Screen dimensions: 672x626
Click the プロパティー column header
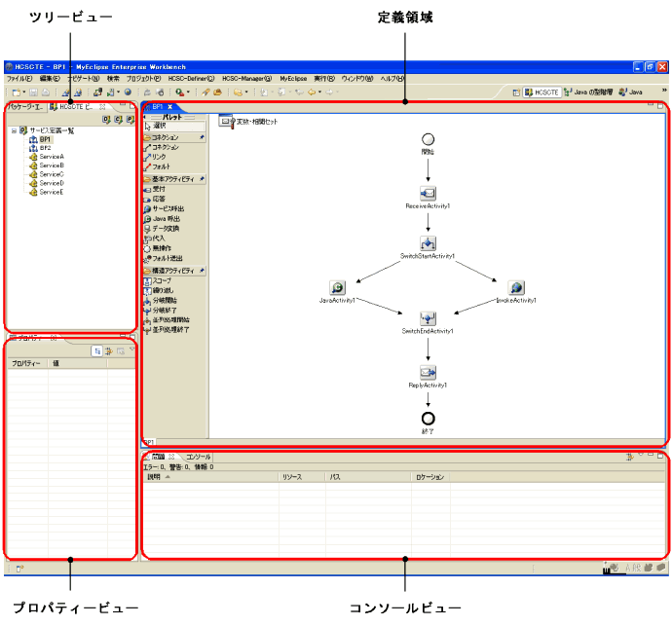[26, 363]
